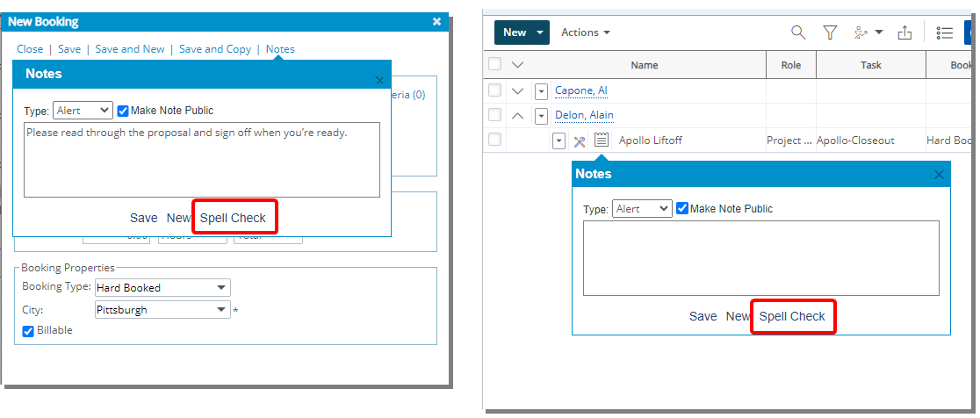Viewport: 980px width, 418px height.
Task: Click Save and New in New Booking
Action: click(130, 48)
